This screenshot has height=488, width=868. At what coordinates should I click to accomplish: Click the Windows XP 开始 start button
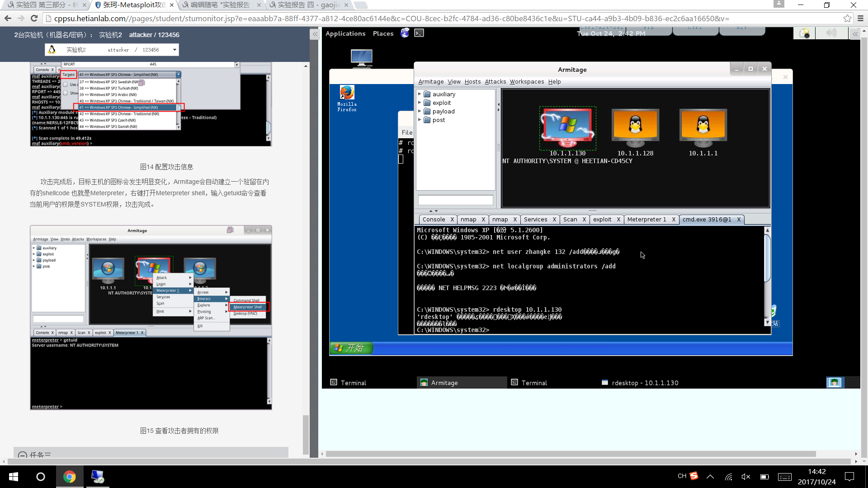pyautogui.click(x=351, y=348)
